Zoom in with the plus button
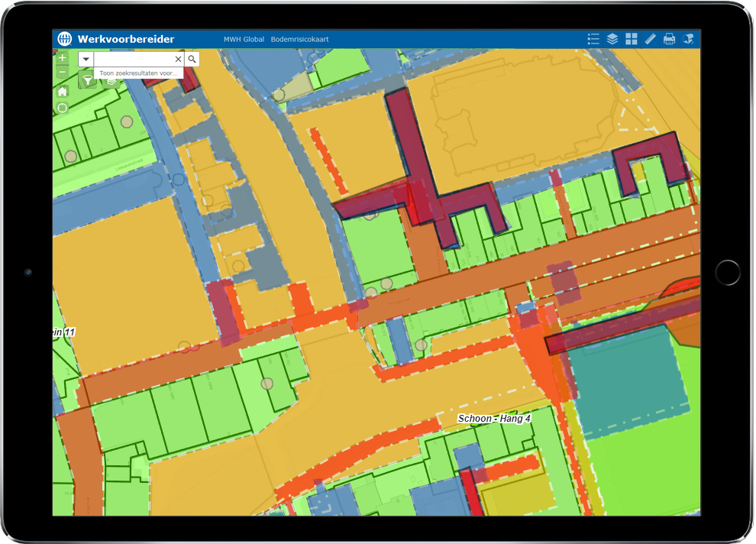The height and width of the screenshot is (544, 756). pos(63,58)
